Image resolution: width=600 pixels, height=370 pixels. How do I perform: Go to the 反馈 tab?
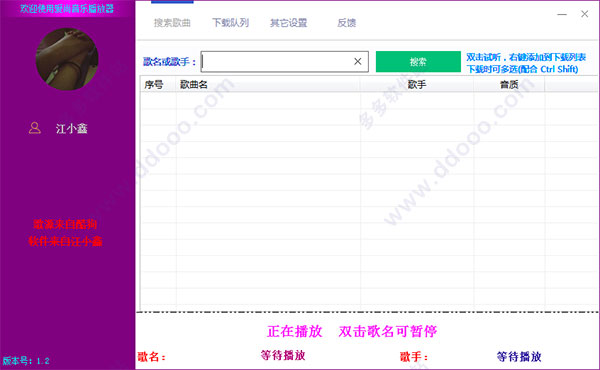pyautogui.click(x=346, y=23)
